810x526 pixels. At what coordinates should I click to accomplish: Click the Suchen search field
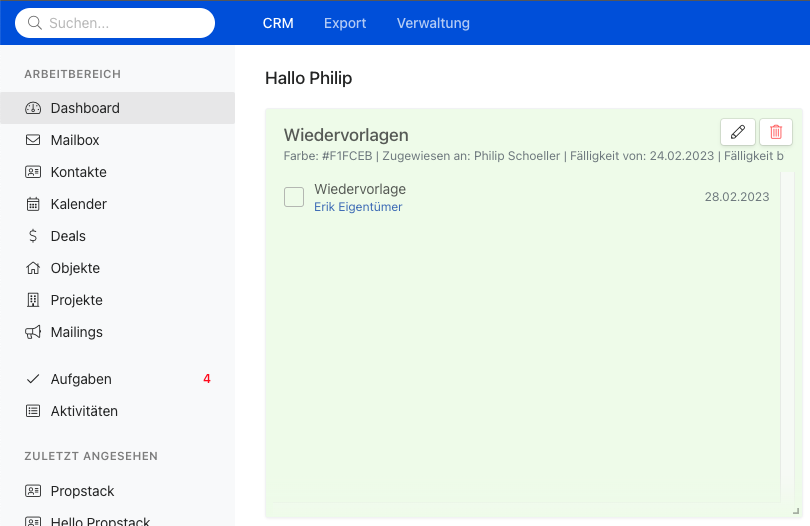[115, 23]
